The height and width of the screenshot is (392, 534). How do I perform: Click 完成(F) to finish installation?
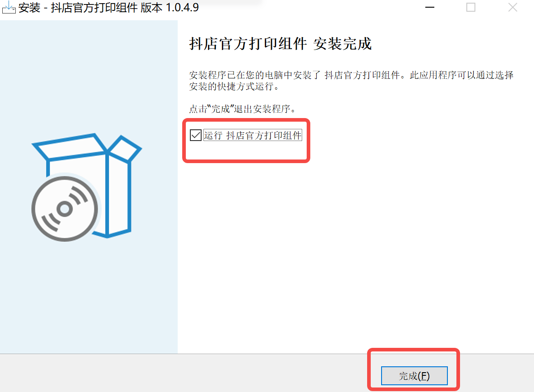point(414,376)
